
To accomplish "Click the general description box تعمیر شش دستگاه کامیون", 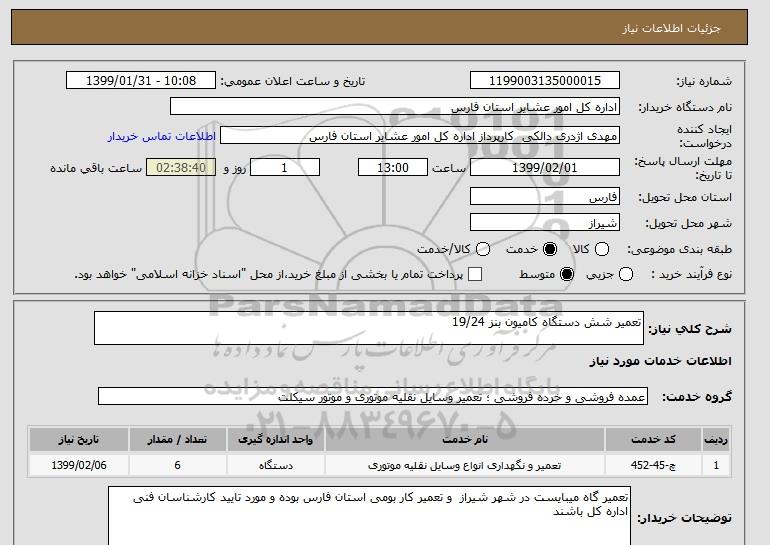I will 369,328.
